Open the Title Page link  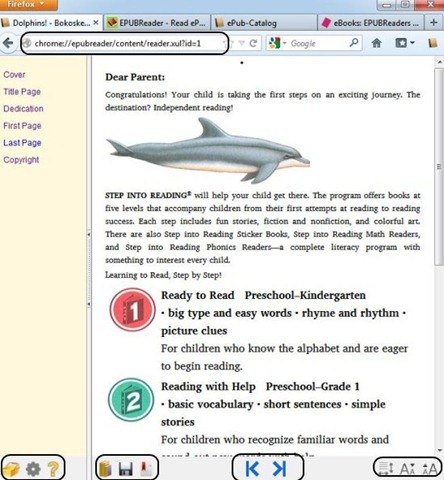coord(22,92)
